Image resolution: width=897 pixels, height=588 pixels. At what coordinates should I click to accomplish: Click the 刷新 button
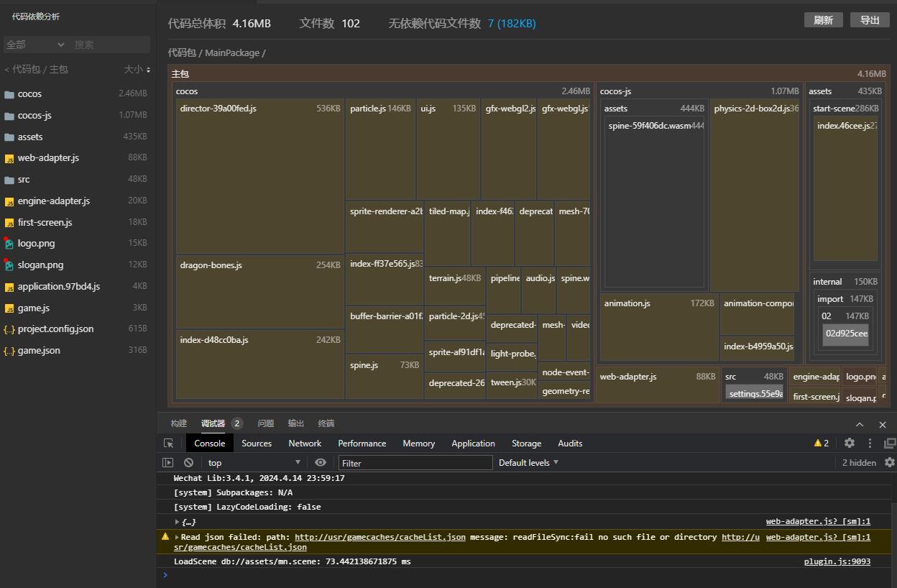tap(823, 20)
